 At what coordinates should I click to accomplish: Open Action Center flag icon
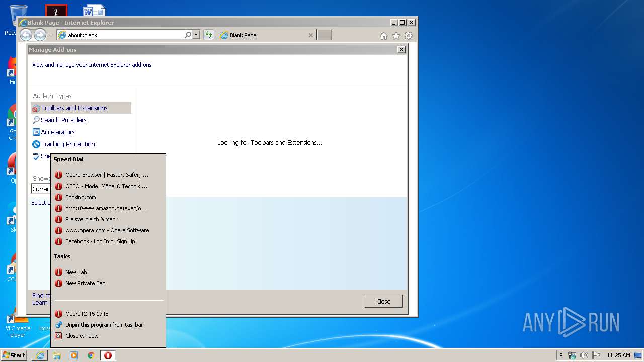[596, 355]
